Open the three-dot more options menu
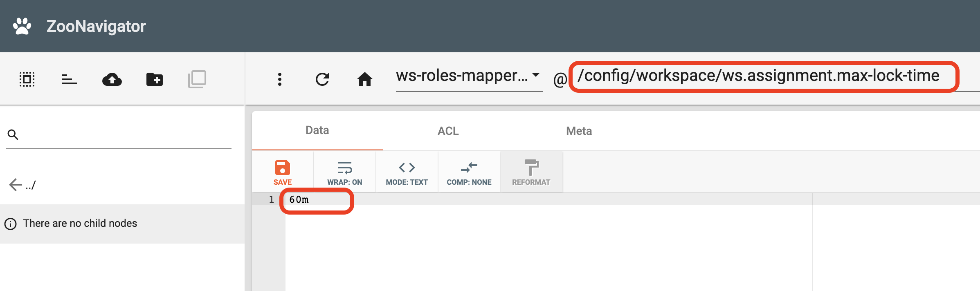The width and height of the screenshot is (980, 291). click(280, 79)
